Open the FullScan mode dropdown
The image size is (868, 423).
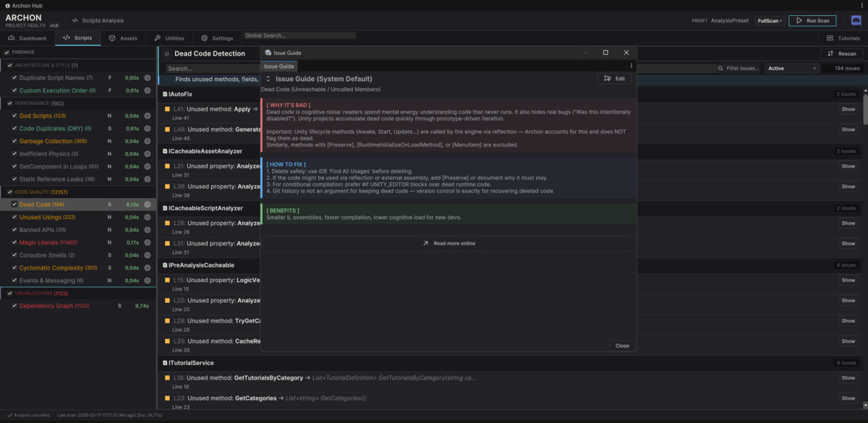(x=769, y=21)
